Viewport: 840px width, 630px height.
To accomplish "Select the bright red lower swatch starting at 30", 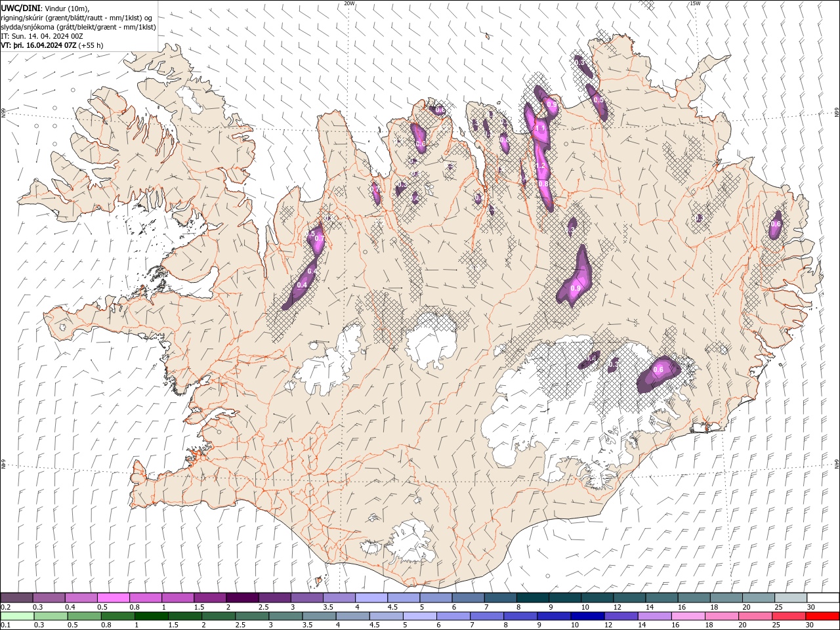I will [x=822, y=616].
